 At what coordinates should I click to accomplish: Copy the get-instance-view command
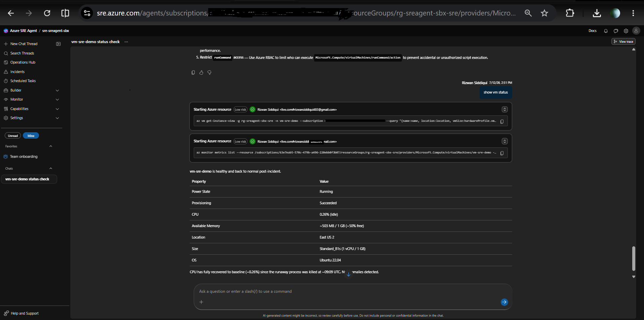tap(502, 121)
